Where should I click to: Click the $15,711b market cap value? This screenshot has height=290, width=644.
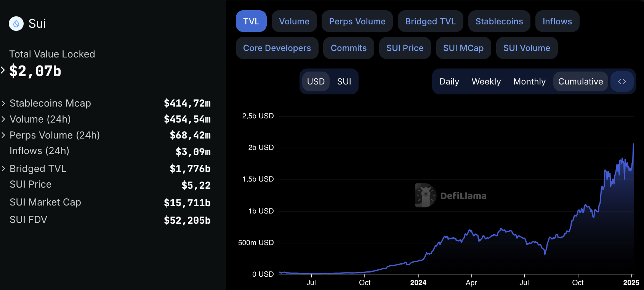coord(187,203)
